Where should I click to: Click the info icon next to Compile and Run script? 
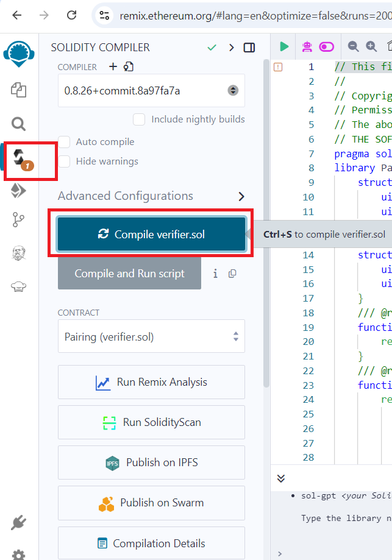pyautogui.click(x=215, y=274)
